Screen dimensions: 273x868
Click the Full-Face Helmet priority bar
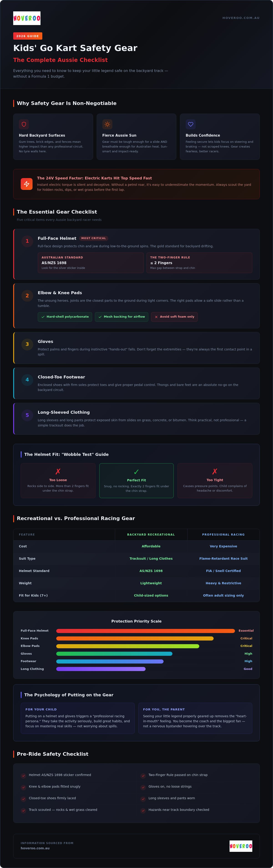coord(145,631)
